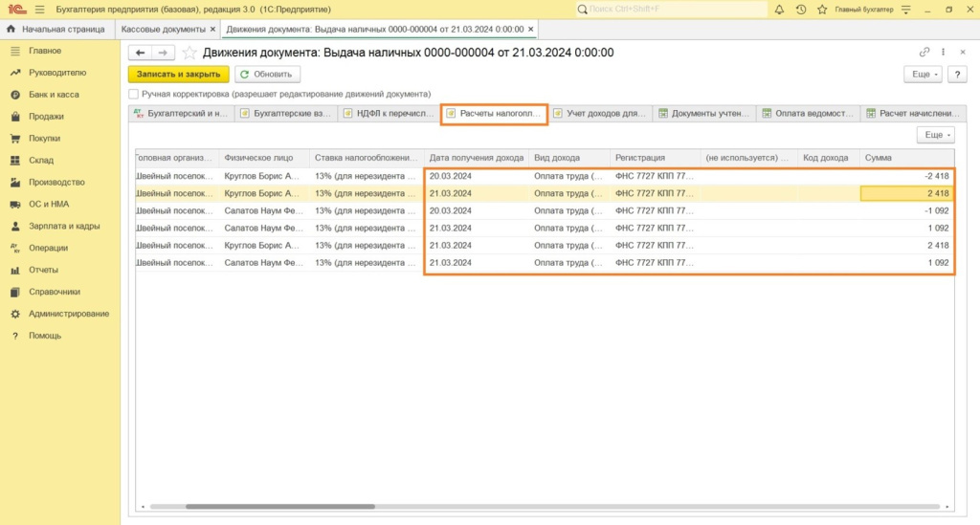
Task: Expand the table's Еще dropdown
Action: (935, 136)
